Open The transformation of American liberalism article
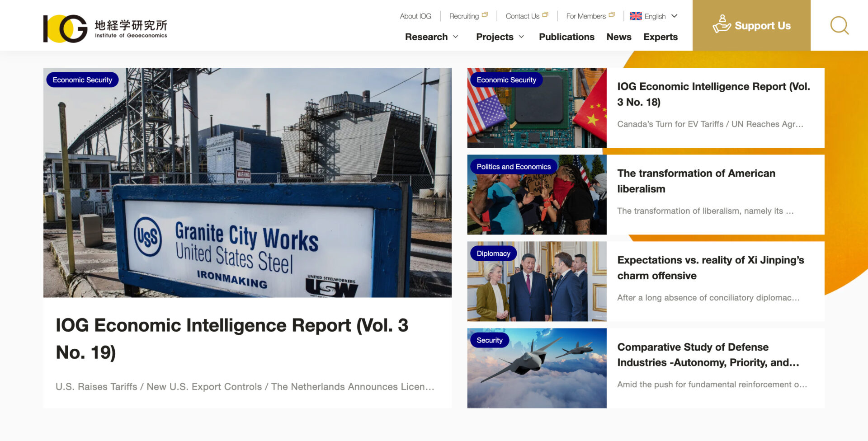Viewport: 868px width, 441px height. (696, 181)
